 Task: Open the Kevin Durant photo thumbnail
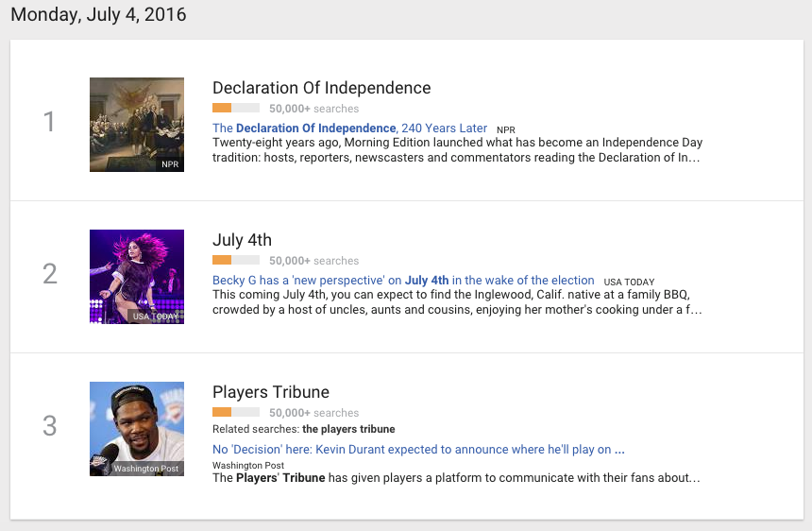(x=136, y=429)
